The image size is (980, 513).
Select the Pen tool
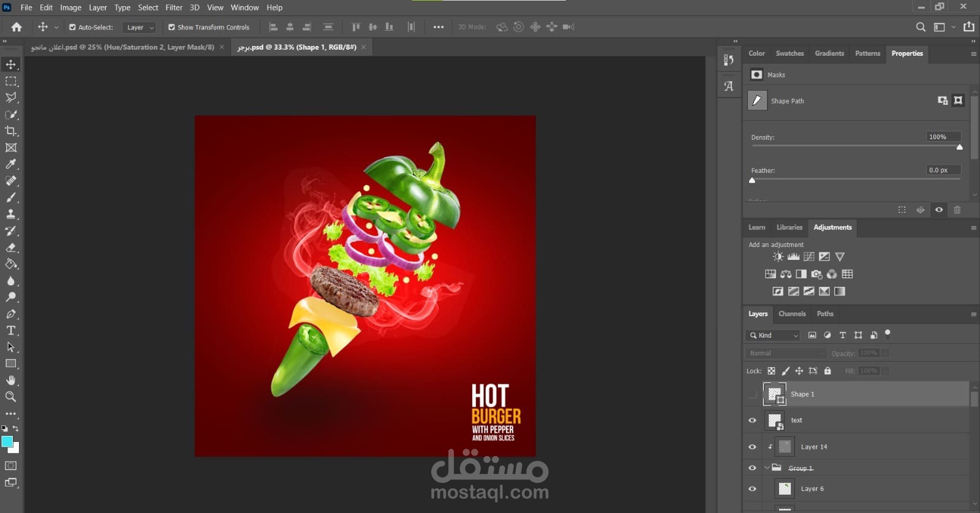(x=11, y=314)
